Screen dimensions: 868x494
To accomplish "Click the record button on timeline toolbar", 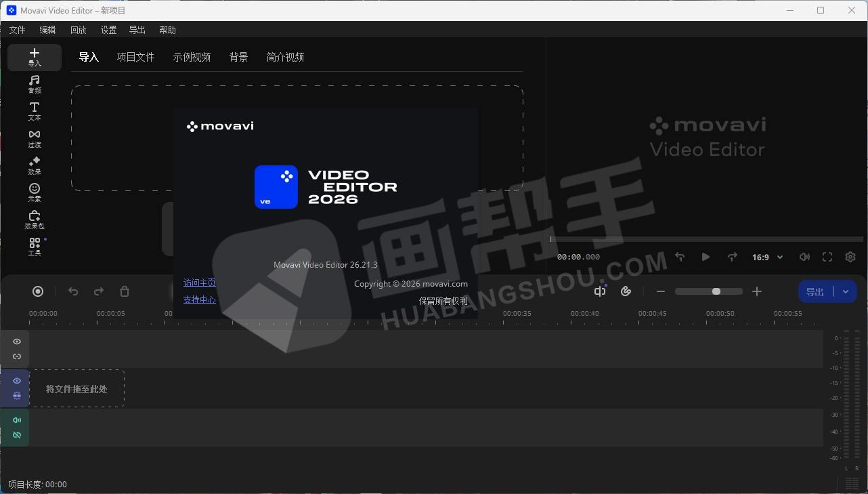I will click(x=38, y=291).
